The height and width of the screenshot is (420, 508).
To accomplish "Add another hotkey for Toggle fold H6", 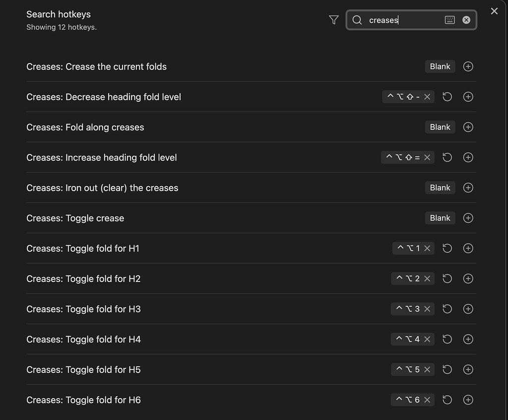I will (468, 400).
